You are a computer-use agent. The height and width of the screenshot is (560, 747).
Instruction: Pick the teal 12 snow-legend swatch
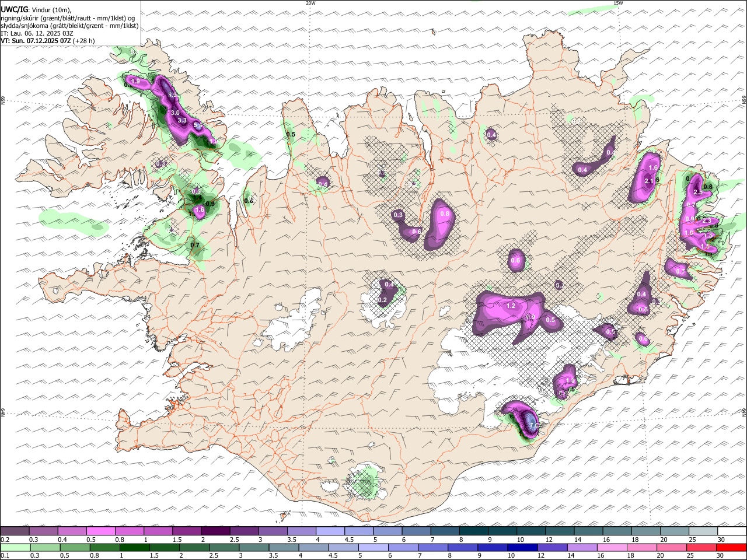click(559, 531)
